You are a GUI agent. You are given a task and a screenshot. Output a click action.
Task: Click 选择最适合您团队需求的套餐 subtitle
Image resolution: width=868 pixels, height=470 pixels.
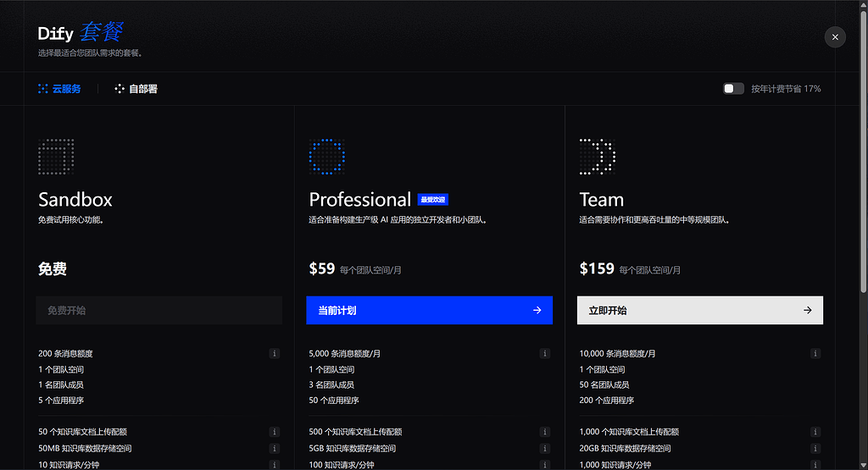(90, 53)
